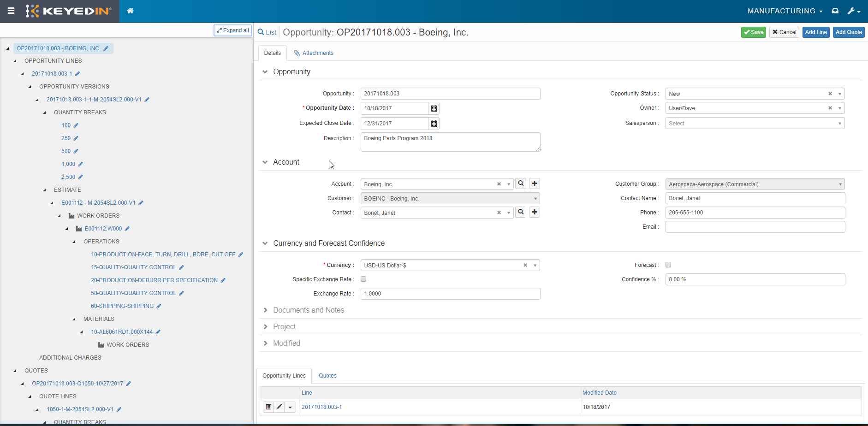Click the pencil edit icon in line row
The width and height of the screenshot is (868, 426).
pyautogui.click(x=279, y=407)
